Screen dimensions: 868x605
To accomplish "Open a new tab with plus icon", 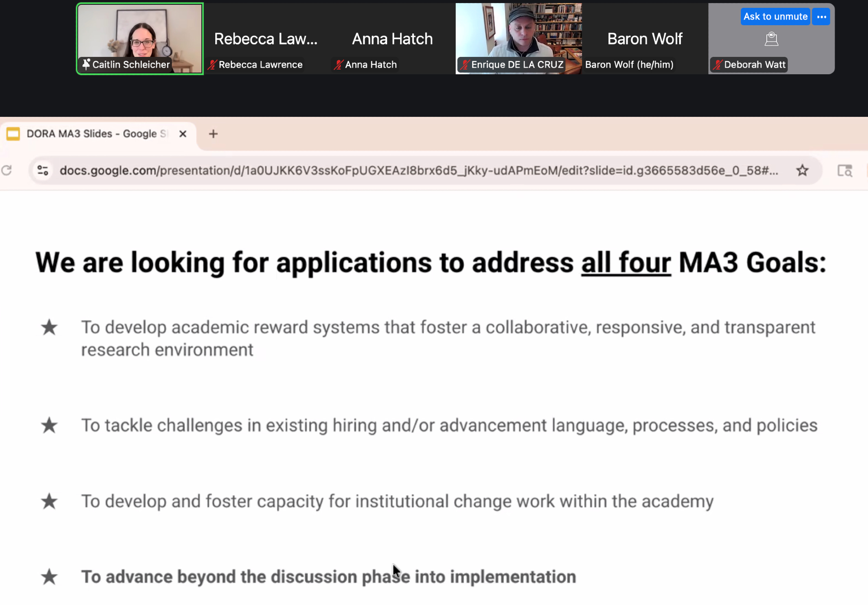I will 213,134.
